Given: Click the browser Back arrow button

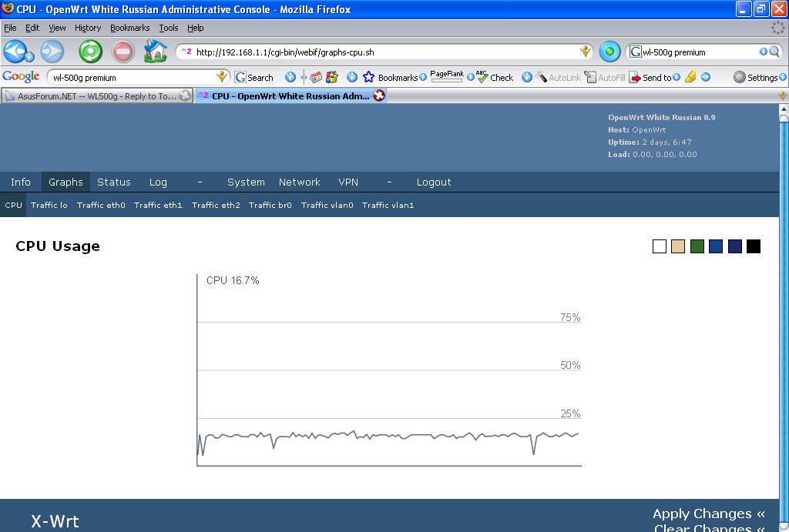Looking at the screenshot, I should (x=18, y=52).
